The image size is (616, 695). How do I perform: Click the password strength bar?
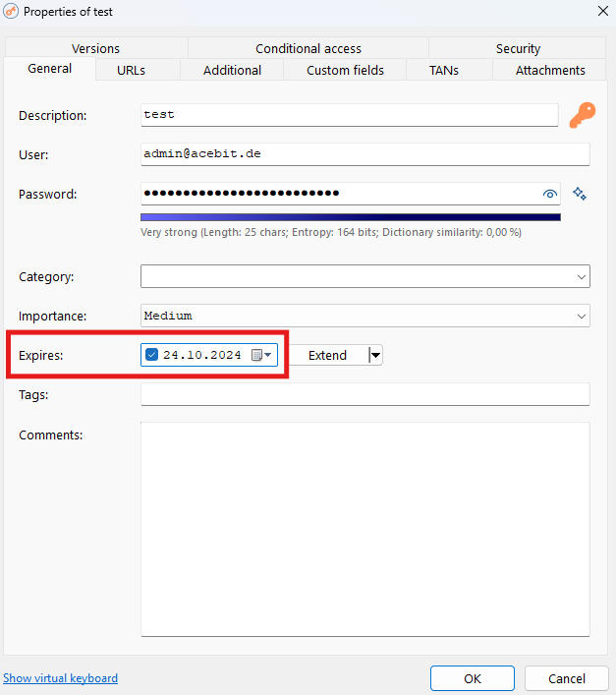351,217
